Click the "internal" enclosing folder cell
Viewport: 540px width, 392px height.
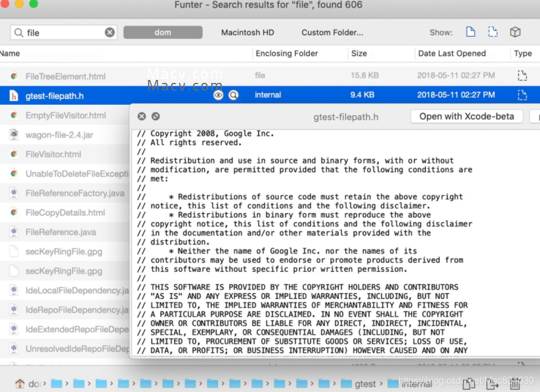point(268,95)
